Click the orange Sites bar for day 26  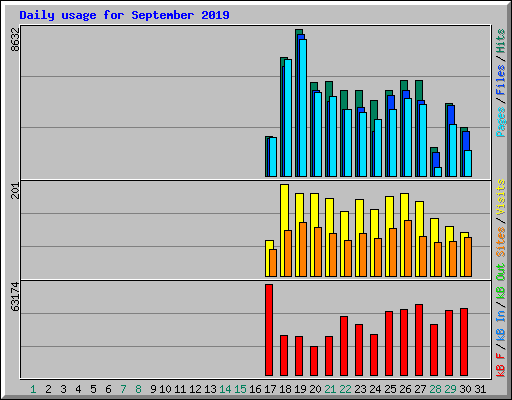point(408,248)
